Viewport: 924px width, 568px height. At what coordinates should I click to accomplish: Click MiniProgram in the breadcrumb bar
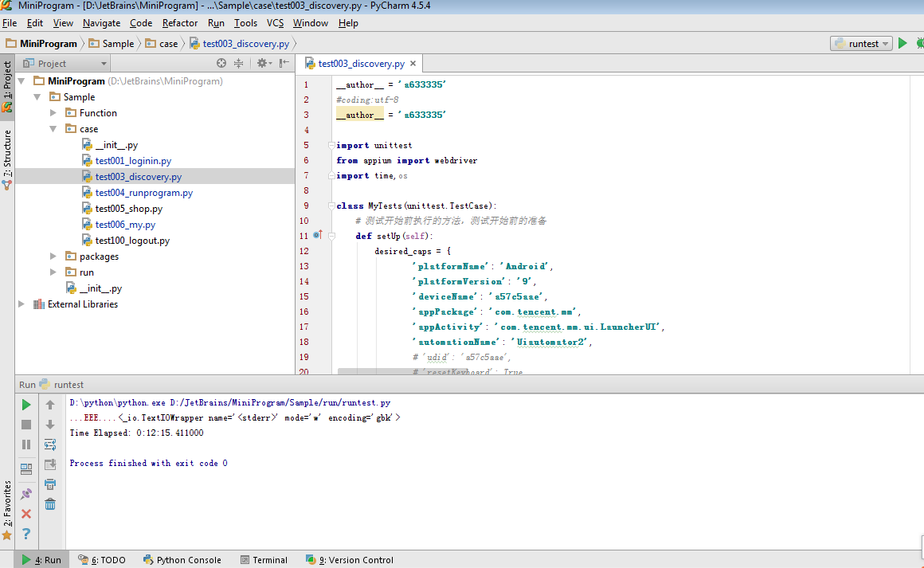pyautogui.click(x=49, y=44)
